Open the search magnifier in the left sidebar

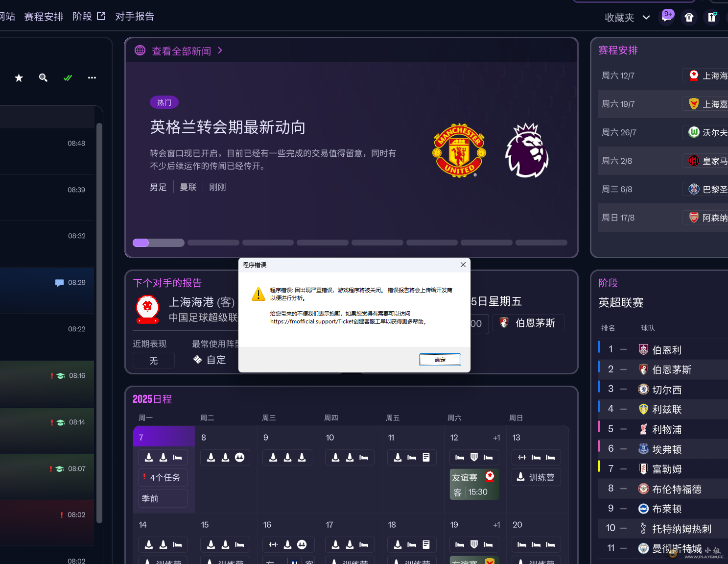(43, 77)
